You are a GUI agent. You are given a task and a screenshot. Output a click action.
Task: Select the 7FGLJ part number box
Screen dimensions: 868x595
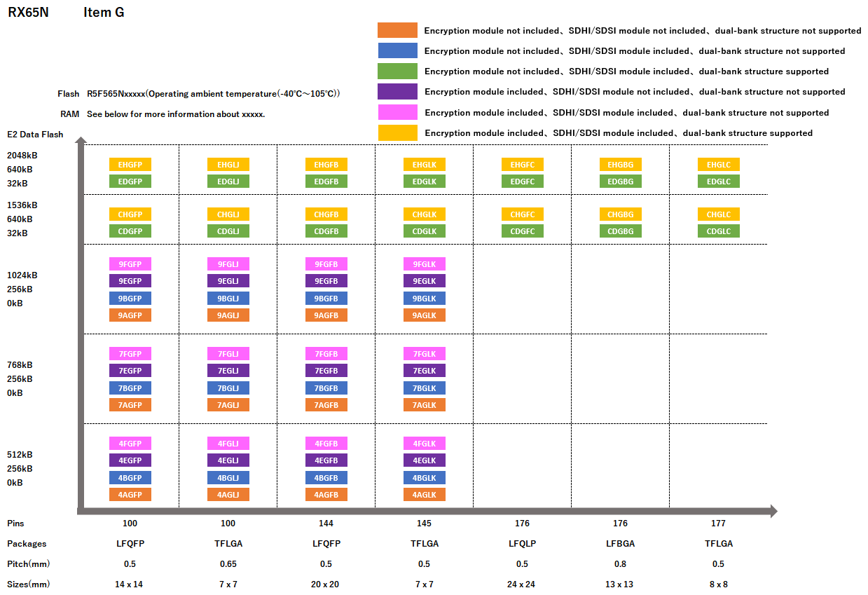click(228, 354)
